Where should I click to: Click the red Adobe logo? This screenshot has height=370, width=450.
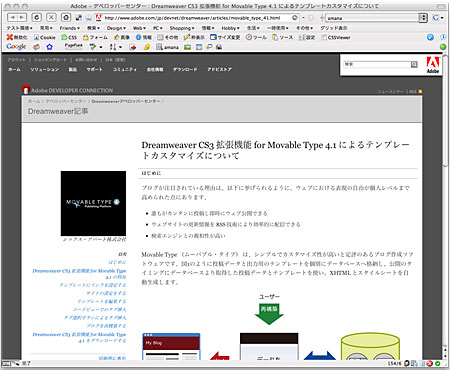click(433, 65)
